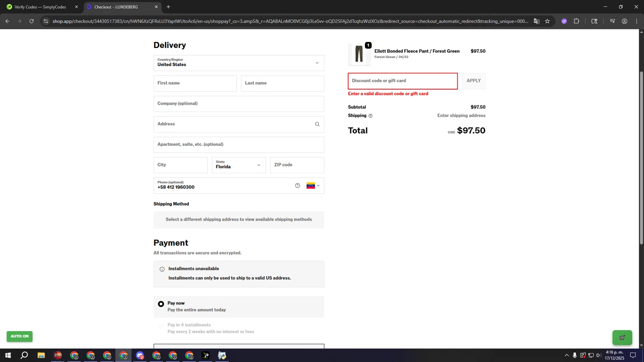Open Windows taskbar search
This screenshot has width=644, height=362.
24,355
